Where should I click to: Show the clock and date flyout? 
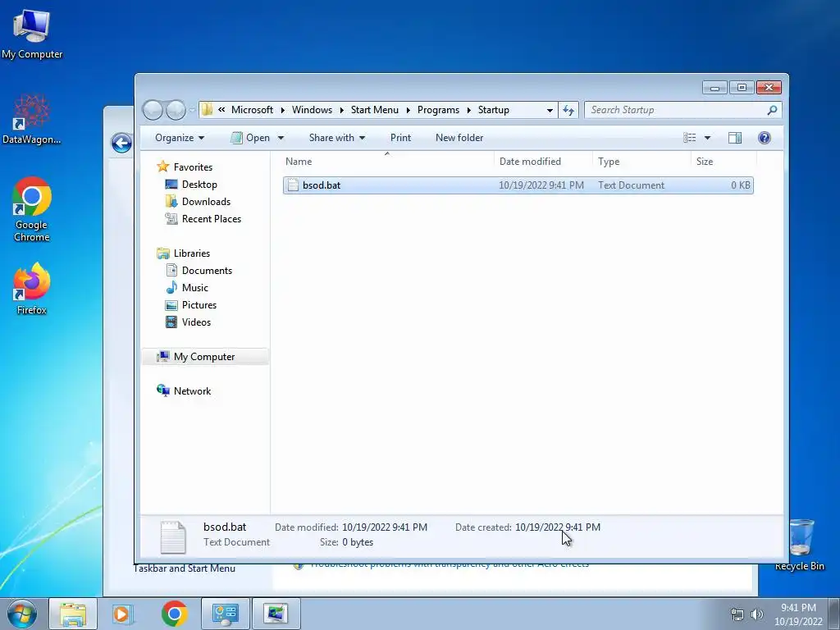(x=798, y=614)
